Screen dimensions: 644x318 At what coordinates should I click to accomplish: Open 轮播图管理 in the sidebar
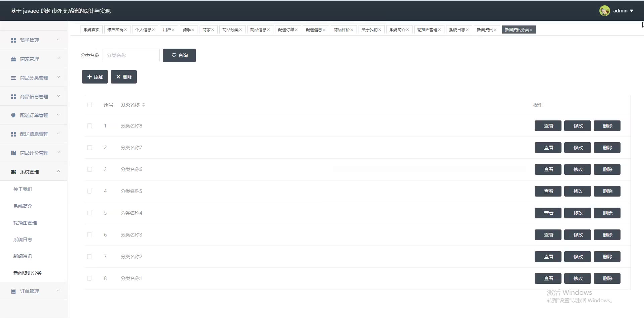point(25,223)
